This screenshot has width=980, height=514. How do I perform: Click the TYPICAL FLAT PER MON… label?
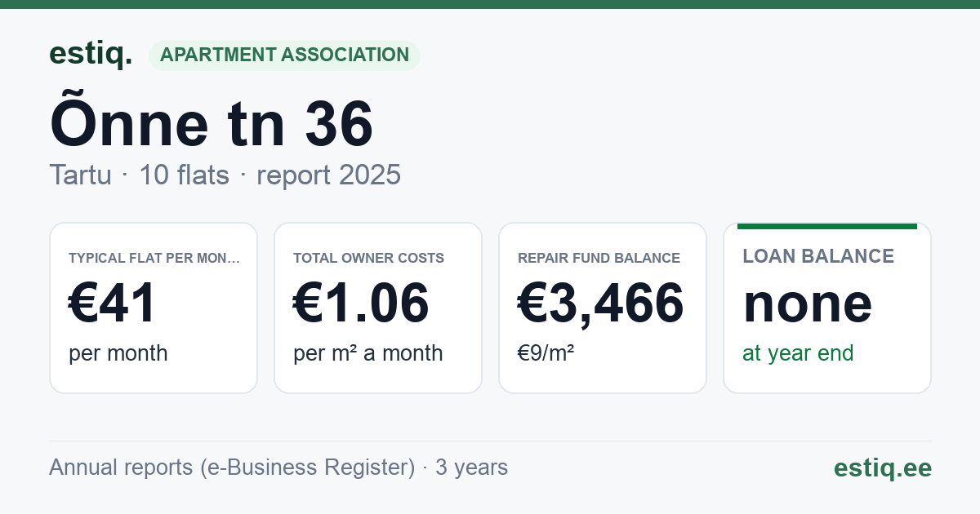click(154, 258)
